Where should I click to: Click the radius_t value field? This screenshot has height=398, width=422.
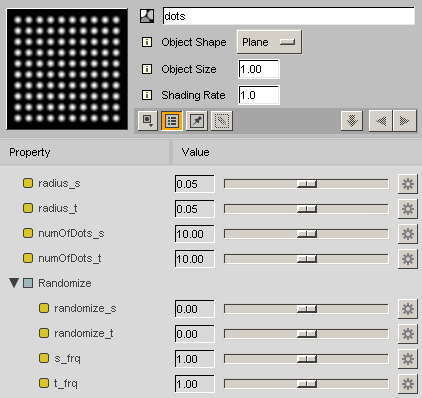coord(195,209)
